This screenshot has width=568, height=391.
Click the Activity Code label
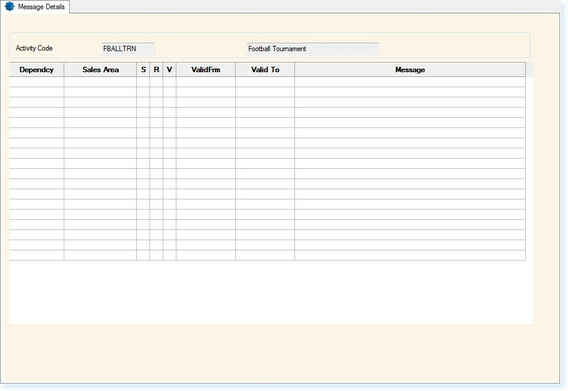tap(34, 48)
